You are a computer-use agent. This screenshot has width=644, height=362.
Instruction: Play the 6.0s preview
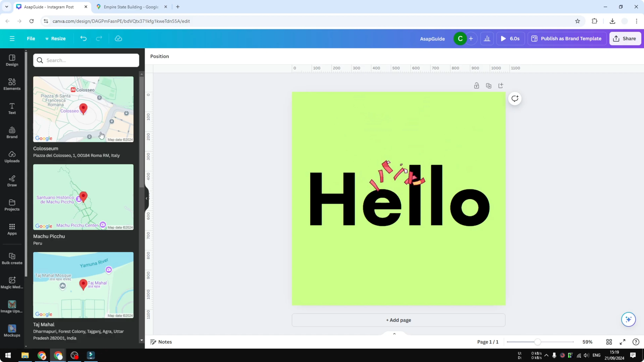coord(510,38)
